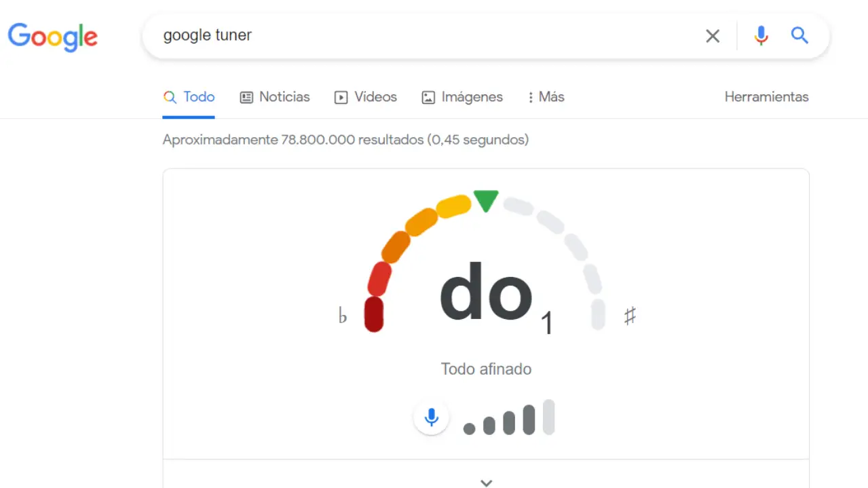Click the sharp symbol right of the gauge

click(x=630, y=316)
